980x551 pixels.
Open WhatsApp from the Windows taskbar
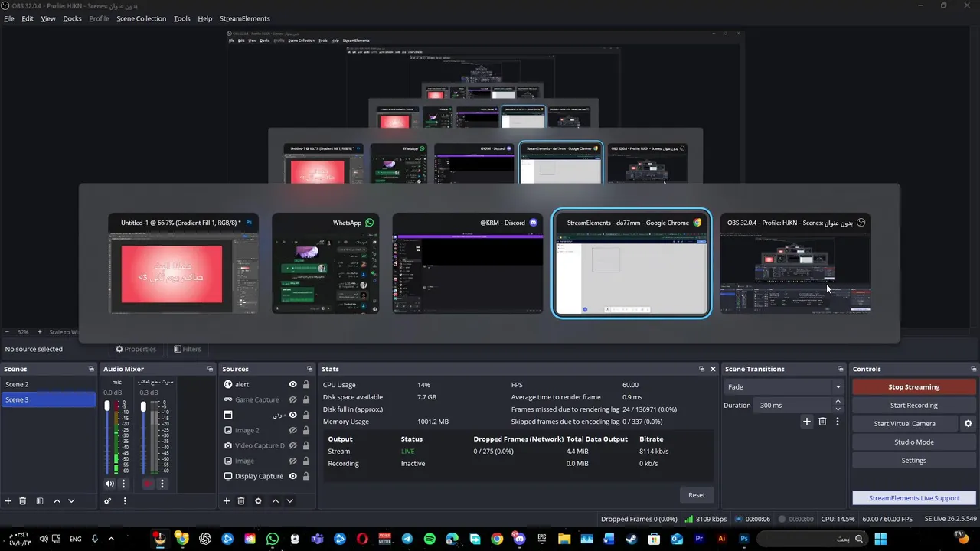pyautogui.click(x=273, y=539)
